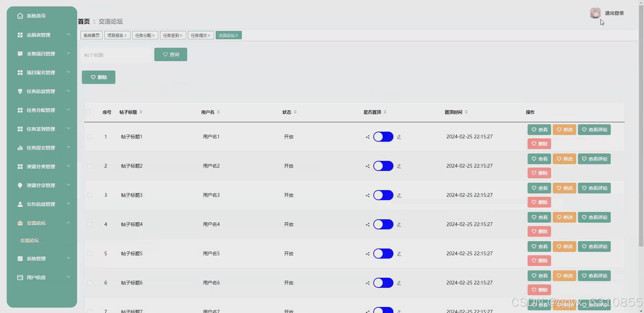Click the edit pencil icon in row 帖子标题6

[399, 283]
